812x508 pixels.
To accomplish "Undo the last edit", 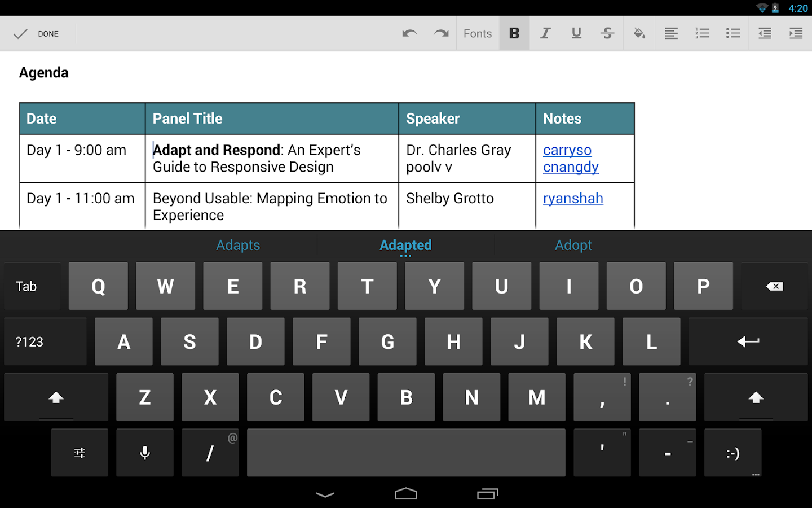I will 409,33.
